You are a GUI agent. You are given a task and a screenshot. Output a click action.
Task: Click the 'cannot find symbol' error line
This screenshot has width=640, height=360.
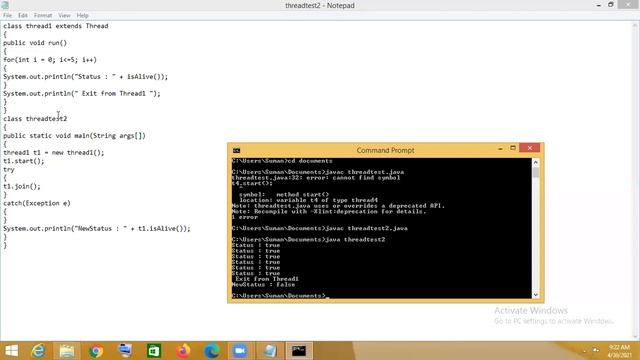tap(316, 178)
